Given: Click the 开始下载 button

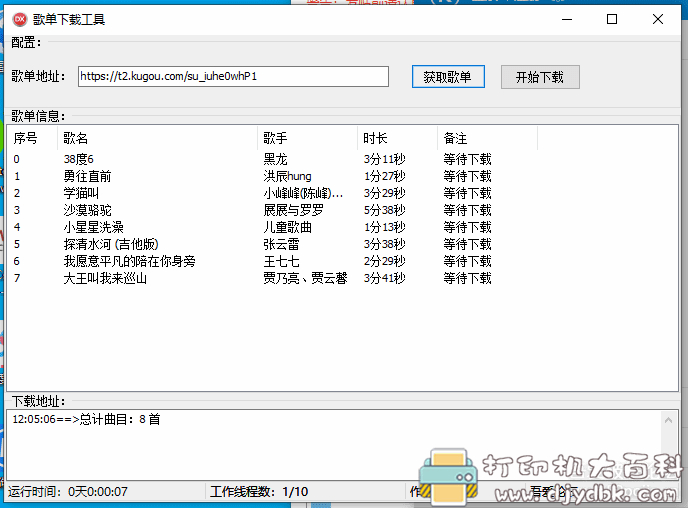Looking at the screenshot, I should [540, 77].
